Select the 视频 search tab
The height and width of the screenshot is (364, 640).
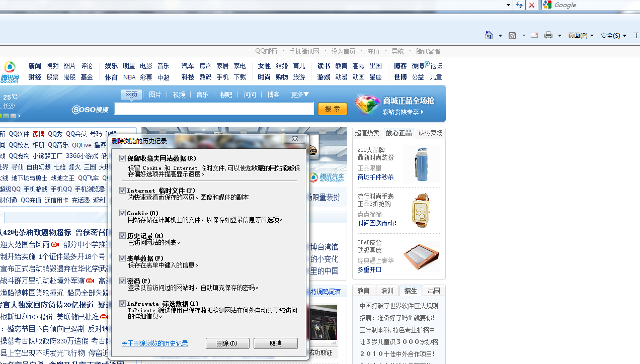(x=179, y=95)
